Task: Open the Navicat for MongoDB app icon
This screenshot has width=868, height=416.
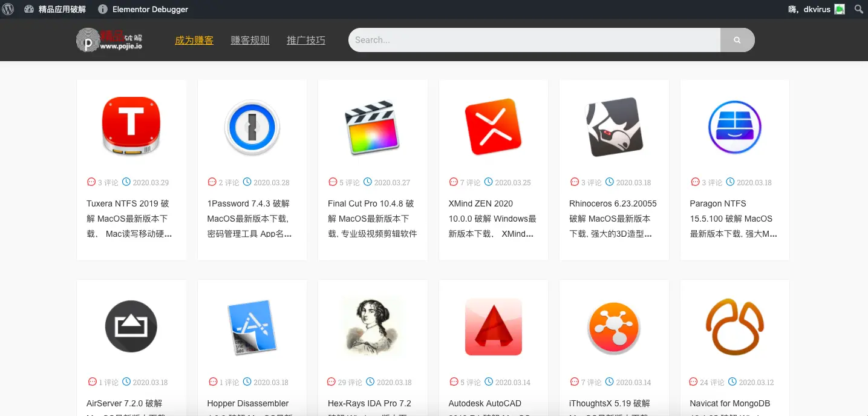Action: [x=735, y=327]
